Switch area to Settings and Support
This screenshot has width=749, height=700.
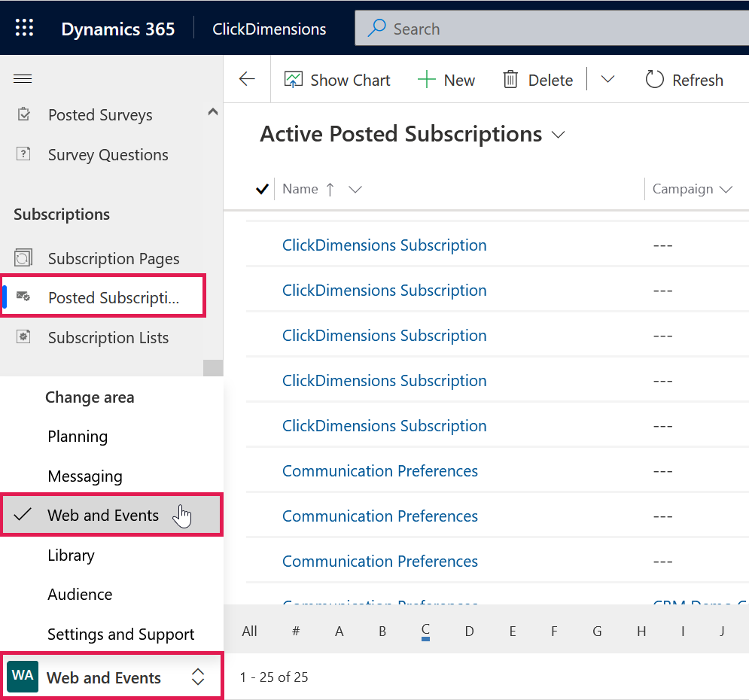[x=121, y=634]
